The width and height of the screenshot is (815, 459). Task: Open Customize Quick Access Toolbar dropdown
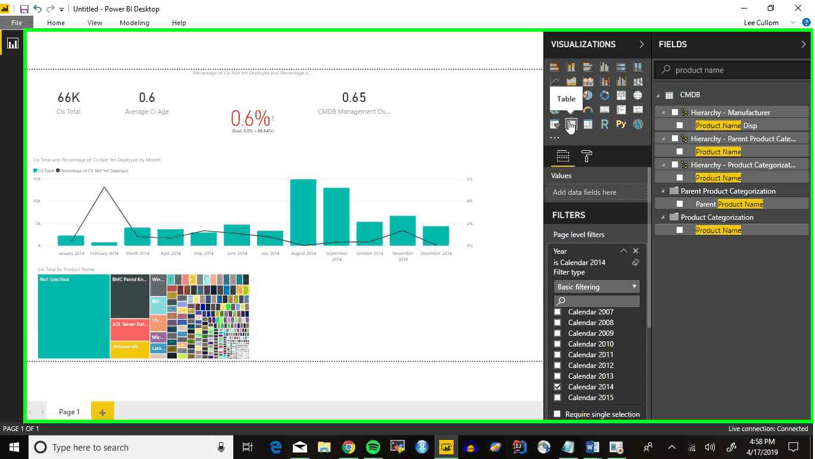[x=61, y=9]
